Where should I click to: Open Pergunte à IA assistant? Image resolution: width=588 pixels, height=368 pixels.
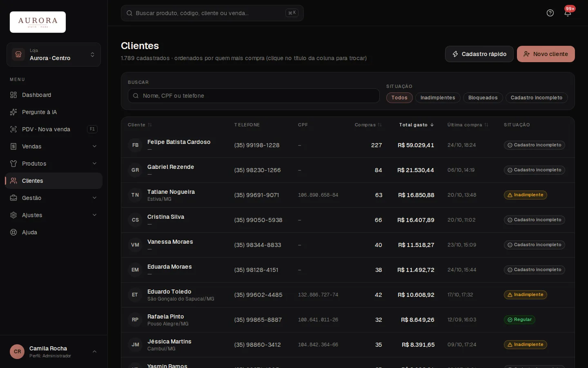(x=53, y=112)
